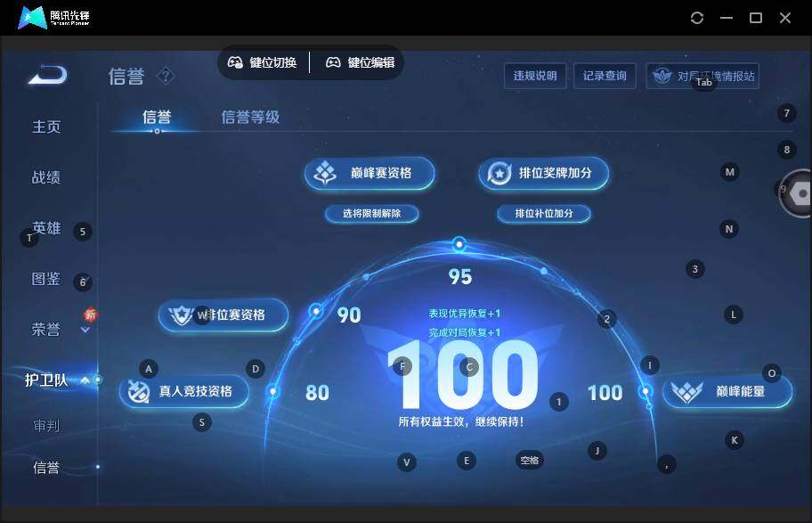Switch to the 信誉等级 tab

pos(250,117)
